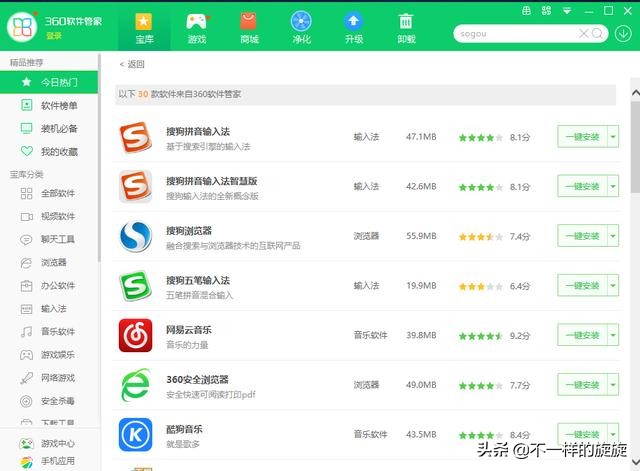Click the main list scrollbar up arrow
640x471 pixels.
(x=636, y=93)
